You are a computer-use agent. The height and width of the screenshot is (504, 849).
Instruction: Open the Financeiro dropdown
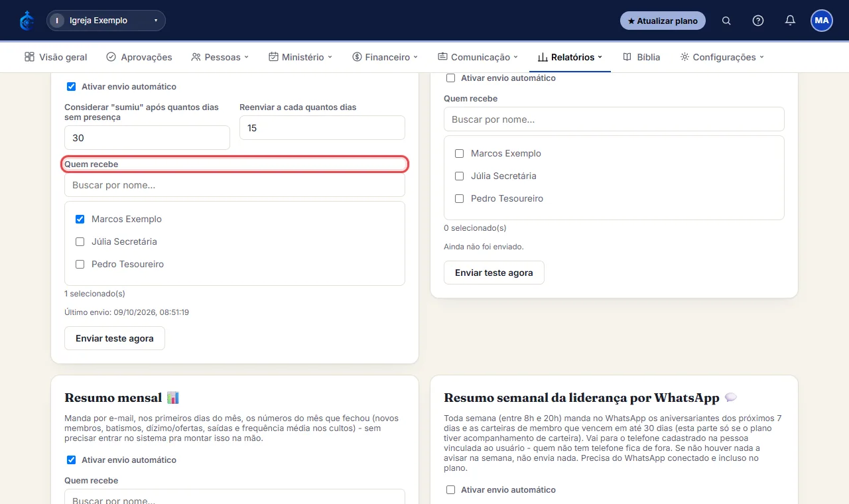coord(385,57)
